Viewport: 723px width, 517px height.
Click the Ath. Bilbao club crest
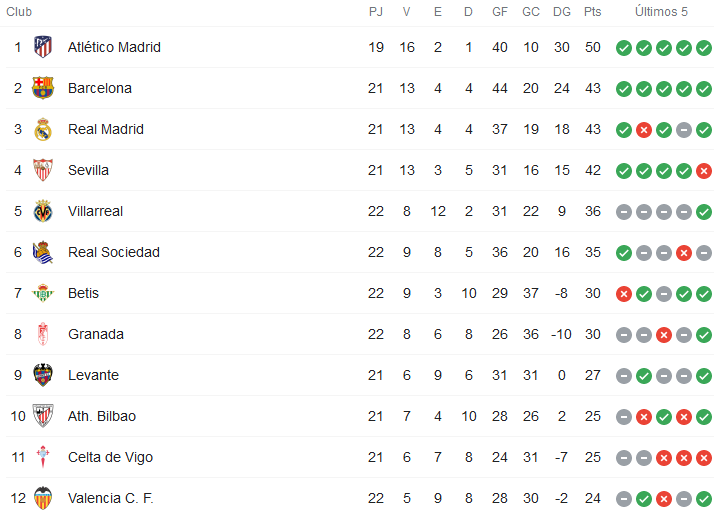pyautogui.click(x=43, y=416)
